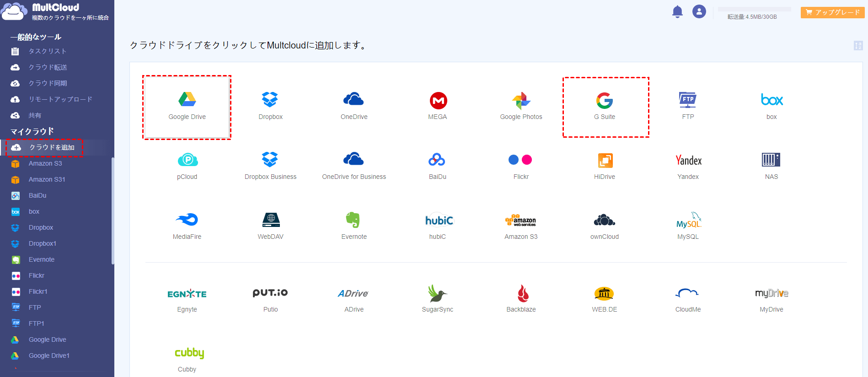
Task: Add Putio service
Action: pos(270,300)
